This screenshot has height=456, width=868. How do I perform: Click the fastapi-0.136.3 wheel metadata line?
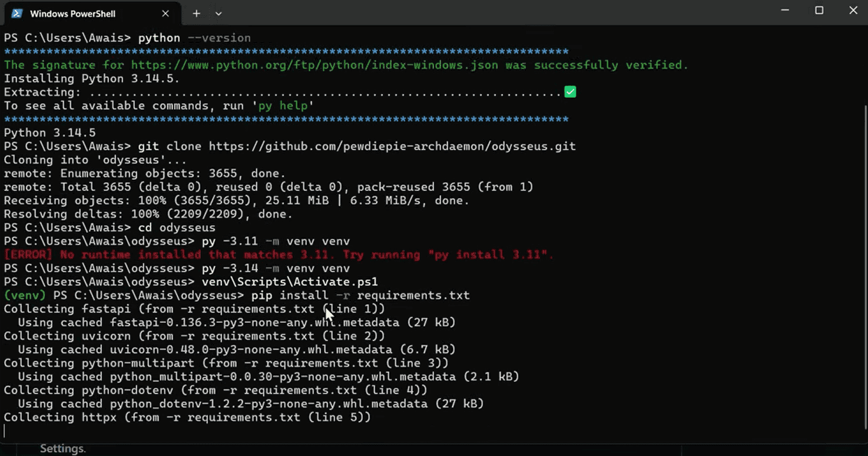(x=237, y=322)
